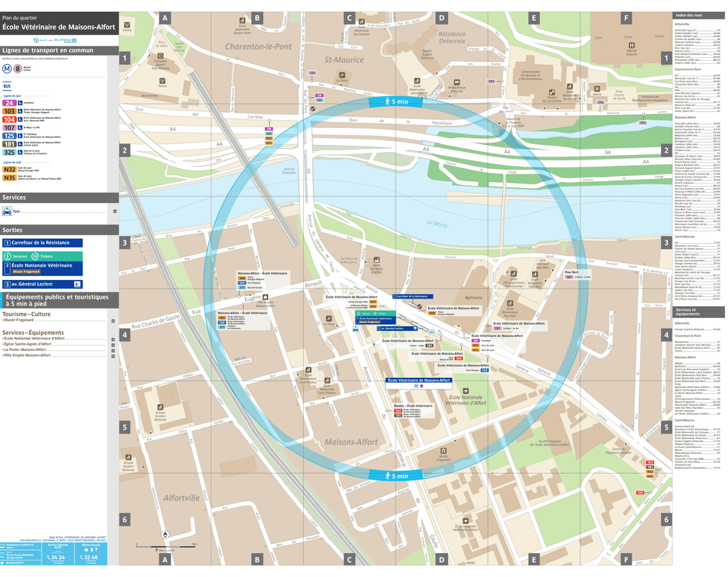Click the pedestrian icon on the top 5 min marker
Viewport: 728px width, 577px height.
pyautogui.click(x=387, y=102)
